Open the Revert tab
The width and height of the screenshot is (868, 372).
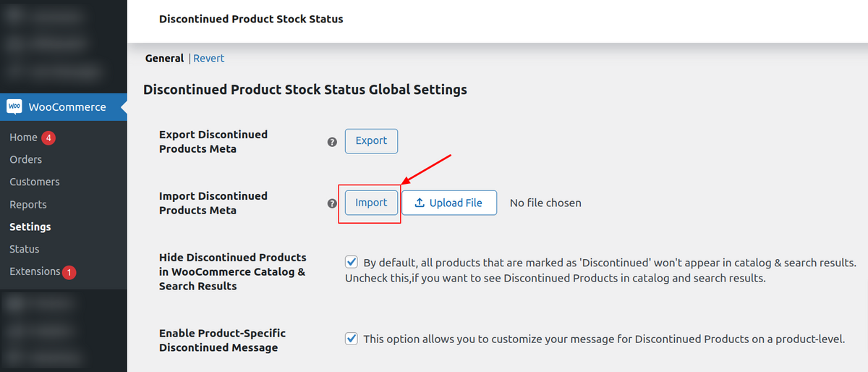tap(208, 58)
